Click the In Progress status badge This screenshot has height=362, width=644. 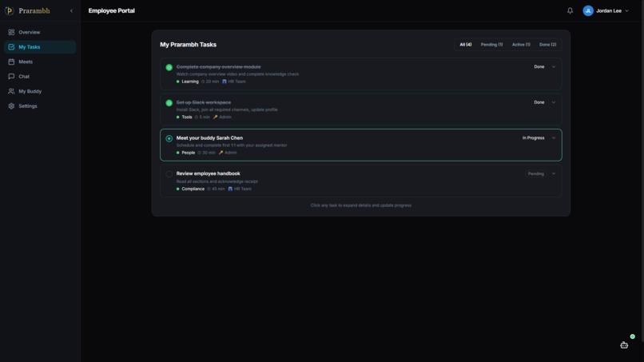(x=533, y=138)
